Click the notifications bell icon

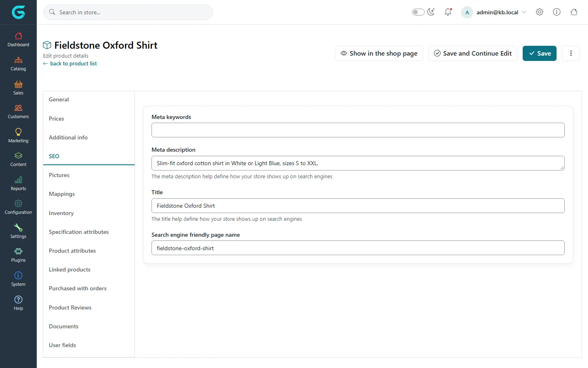(x=448, y=12)
